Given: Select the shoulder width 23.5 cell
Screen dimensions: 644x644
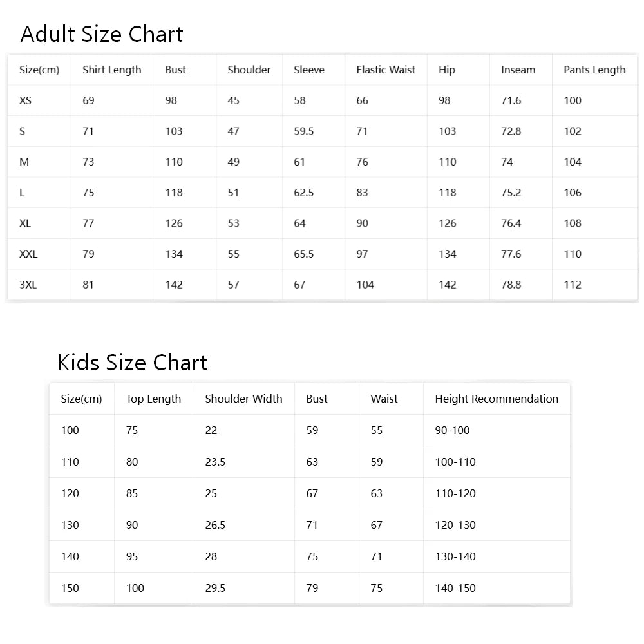Looking at the screenshot, I should point(215,462).
